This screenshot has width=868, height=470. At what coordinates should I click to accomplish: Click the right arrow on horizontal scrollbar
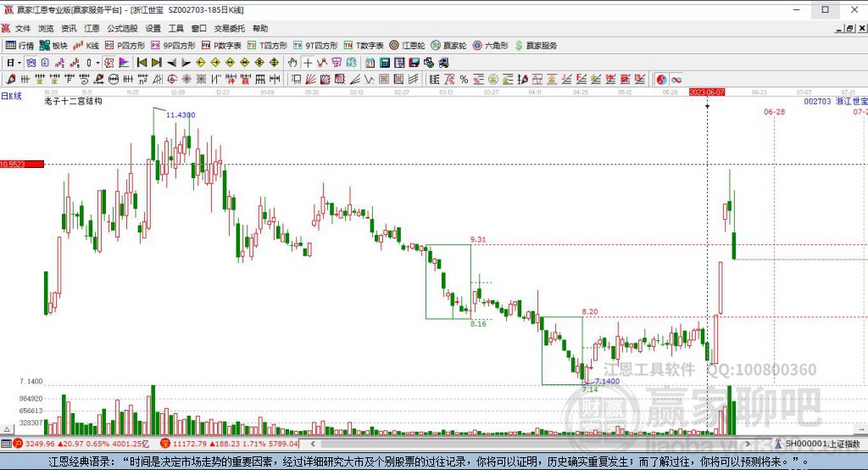(x=748, y=444)
